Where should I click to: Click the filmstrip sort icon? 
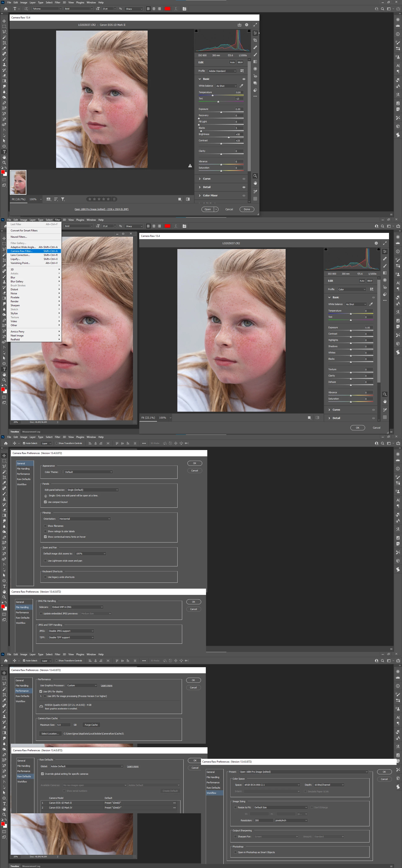pos(55,199)
